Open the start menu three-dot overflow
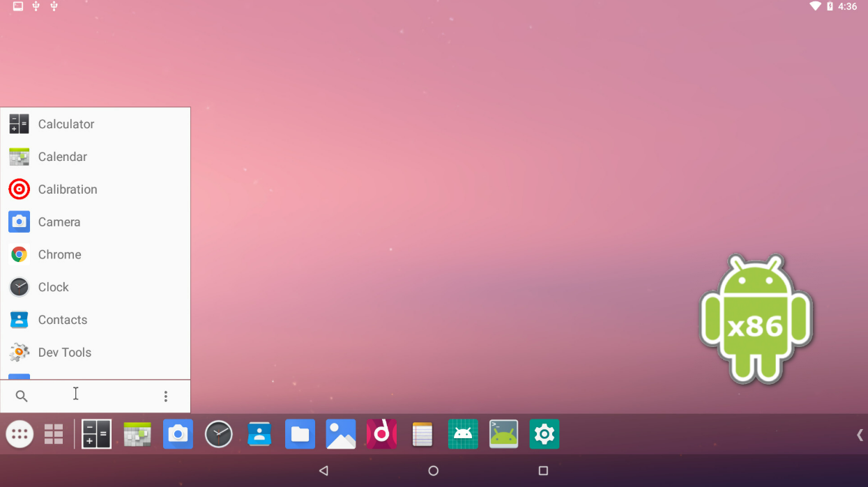 tap(165, 396)
